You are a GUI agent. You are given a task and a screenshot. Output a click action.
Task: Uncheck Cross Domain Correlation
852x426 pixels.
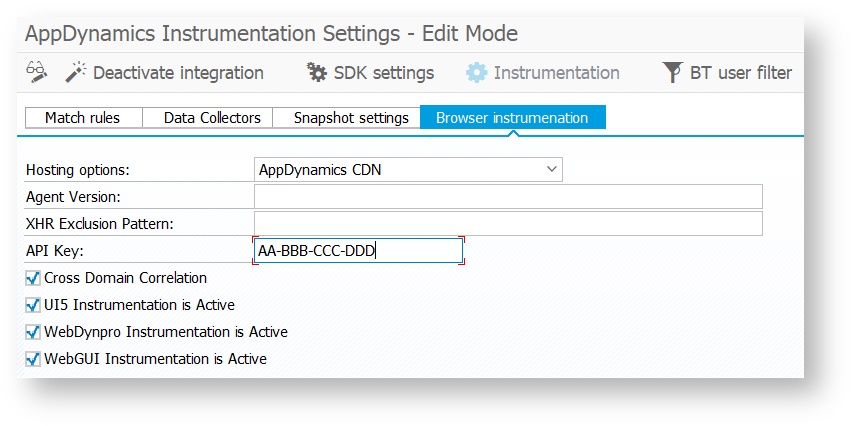click(33, 279)
